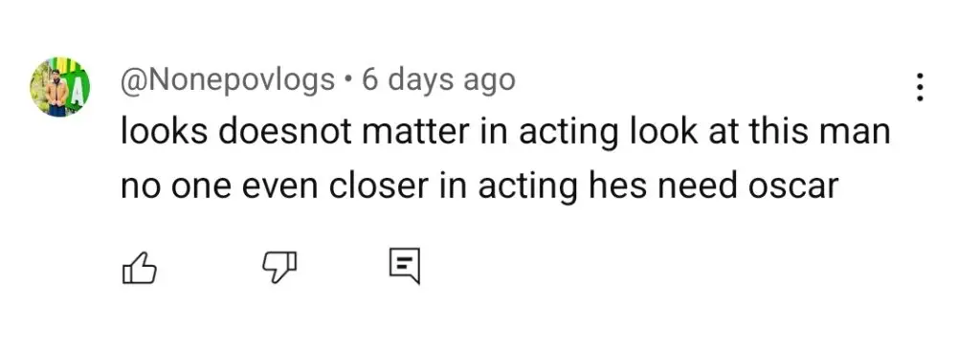Like the comment with thumbs-up icon
The height and width of the screenshot is (352, 980).
click(138, 268)
